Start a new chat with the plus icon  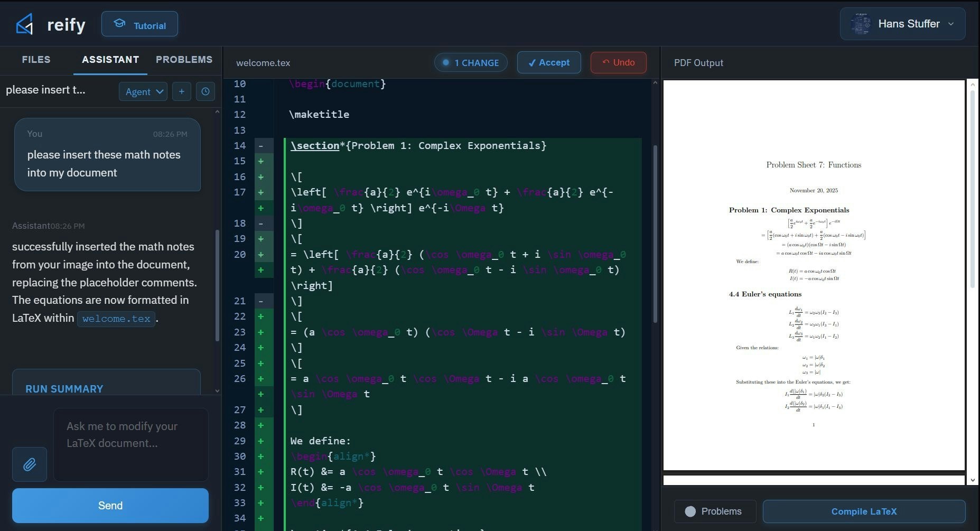point(181,91)
